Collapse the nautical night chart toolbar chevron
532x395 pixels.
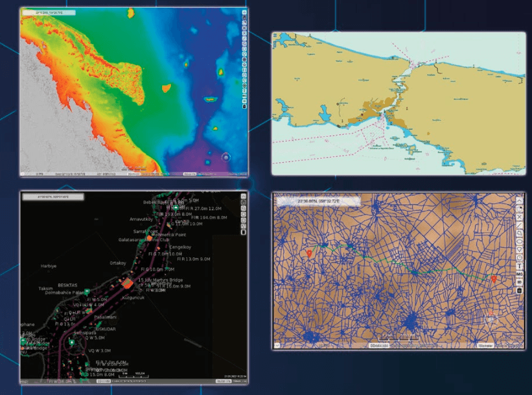point(243,196)
